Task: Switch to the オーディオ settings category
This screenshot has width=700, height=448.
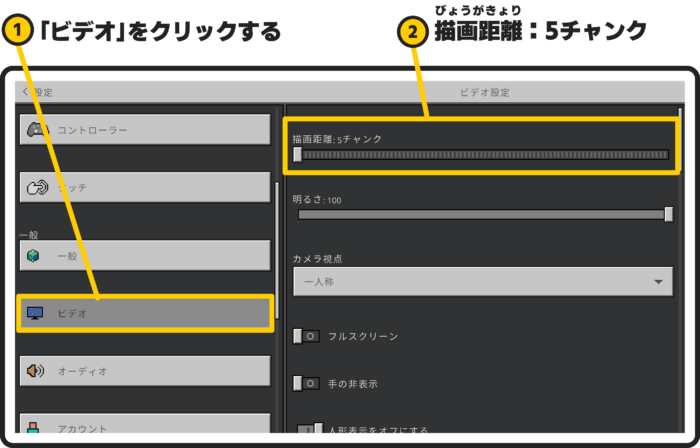Action: pyautogui.click(x=145, y=370)
